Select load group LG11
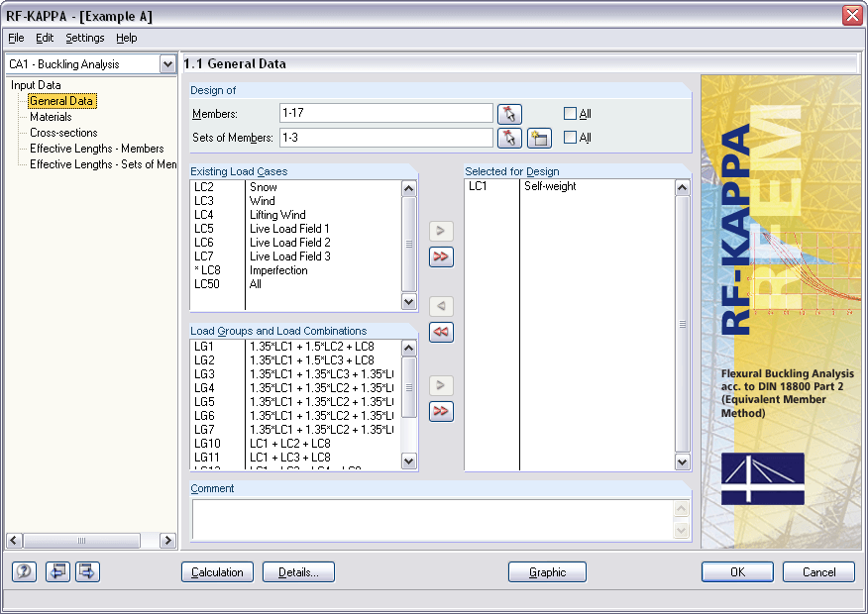The height and width of the screenshot is (614, 868). tap(295, 457)
